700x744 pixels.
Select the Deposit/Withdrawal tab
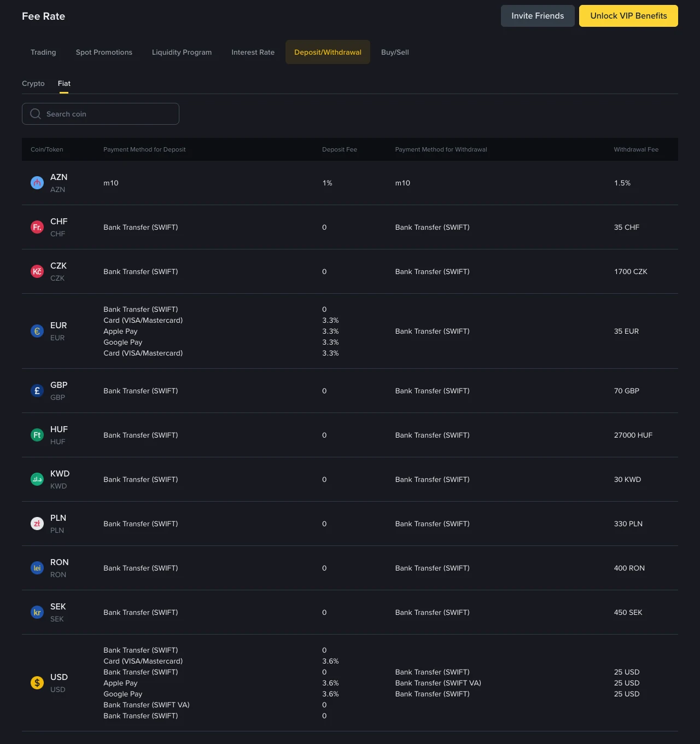click(328, 52)
